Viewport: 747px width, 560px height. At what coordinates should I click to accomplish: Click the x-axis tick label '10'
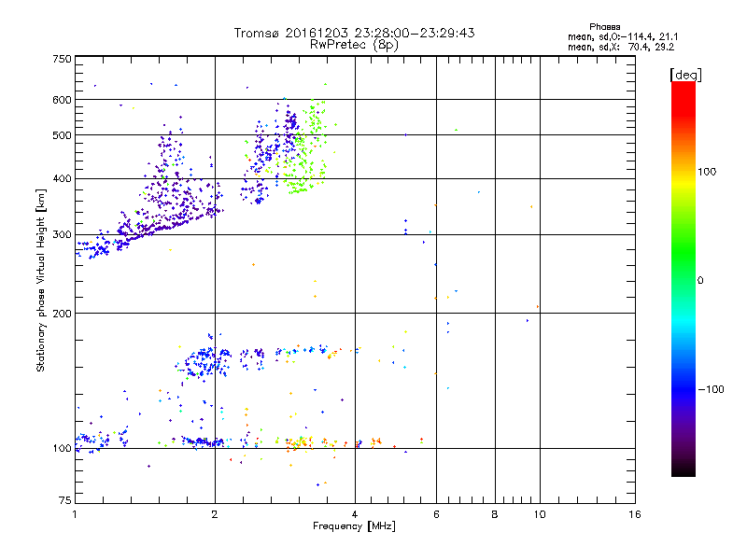[x=540, y=514]
